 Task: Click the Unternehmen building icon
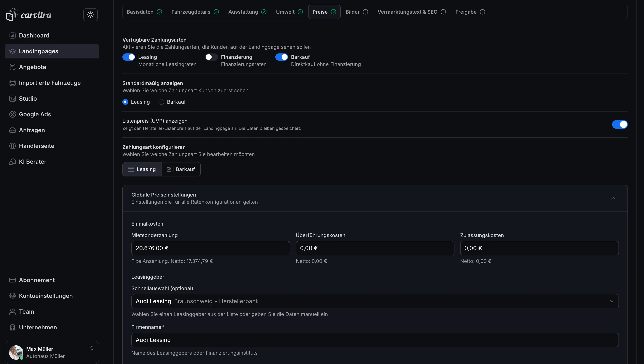(x=13, y=327)
